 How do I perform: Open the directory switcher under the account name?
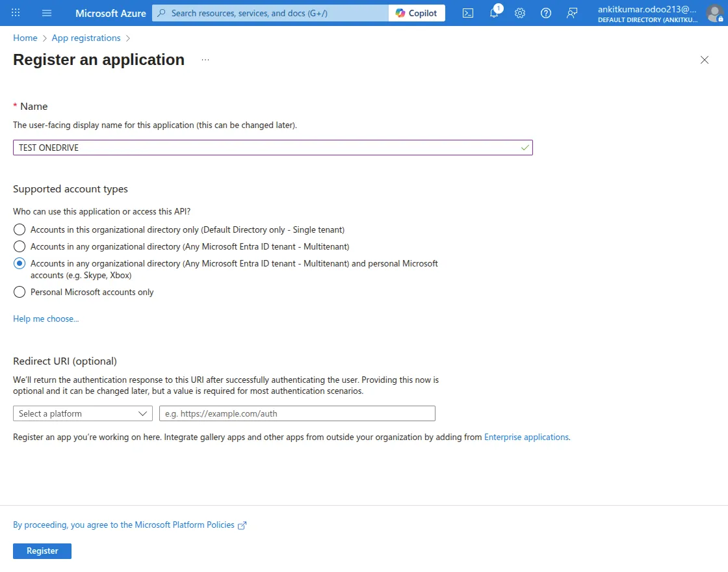pos(647,19)
